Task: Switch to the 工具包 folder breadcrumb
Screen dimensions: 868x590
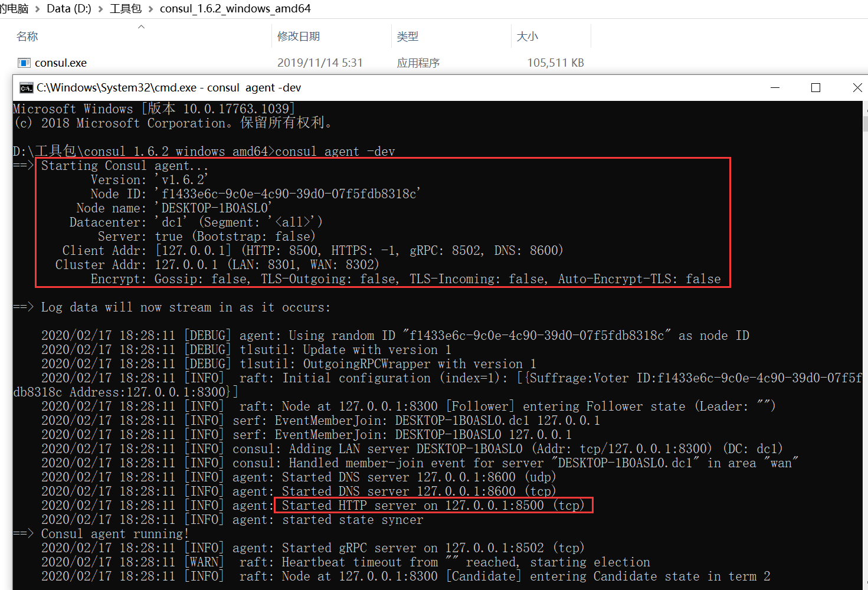Action: point(125,8)
